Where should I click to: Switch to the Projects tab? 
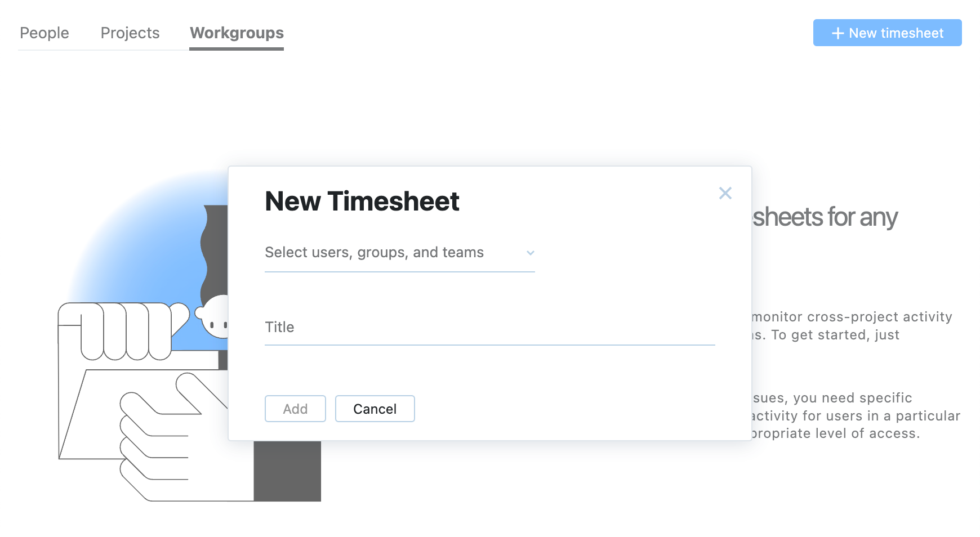(x=130, y=33)
